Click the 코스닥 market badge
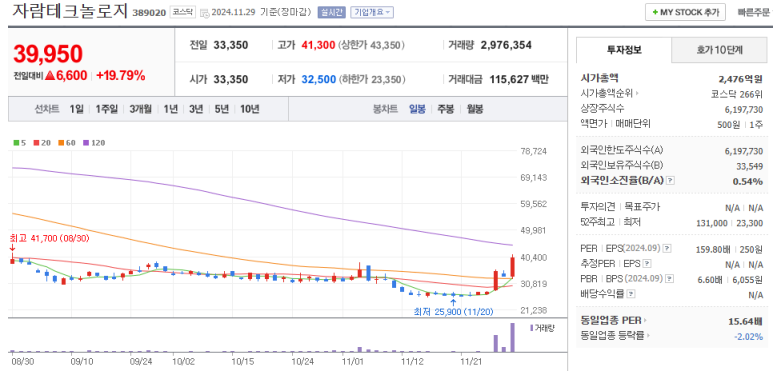 click(183, 12)
